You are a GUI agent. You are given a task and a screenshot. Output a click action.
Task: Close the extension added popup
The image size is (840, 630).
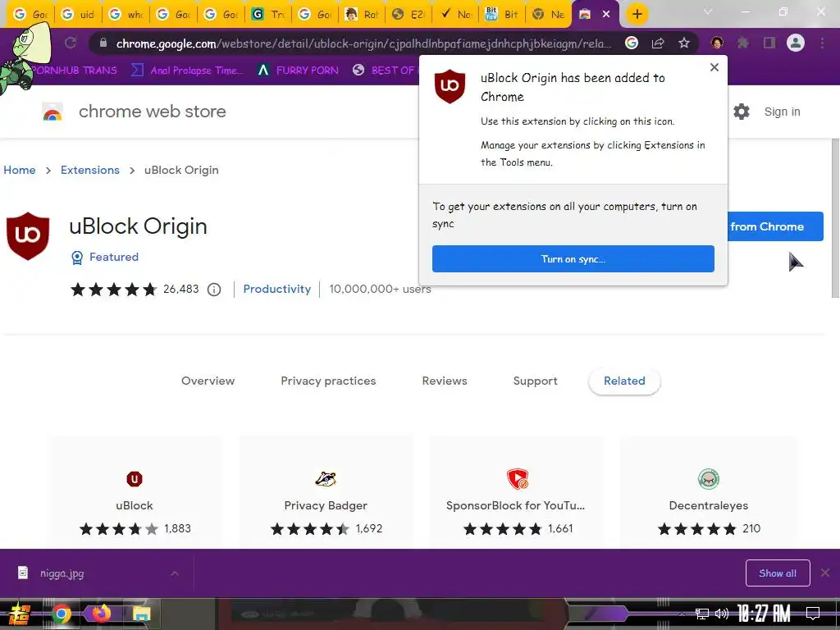(714, 67)
